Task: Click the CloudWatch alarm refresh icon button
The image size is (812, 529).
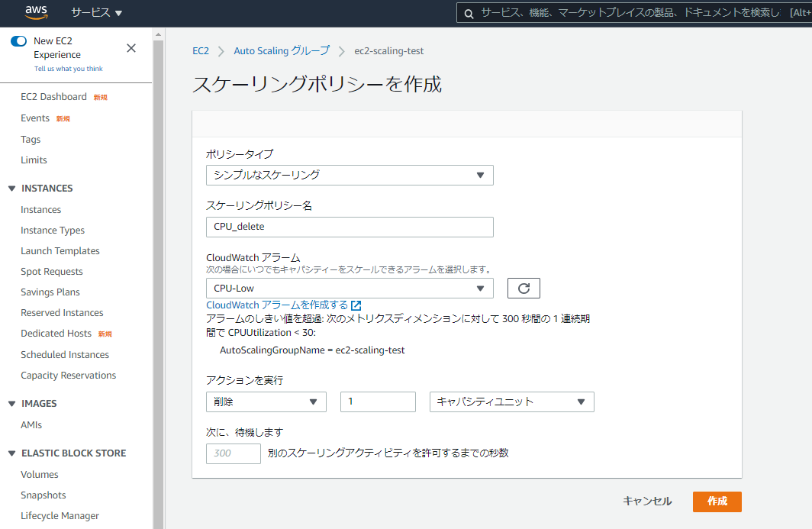Action: coord(524,288)
